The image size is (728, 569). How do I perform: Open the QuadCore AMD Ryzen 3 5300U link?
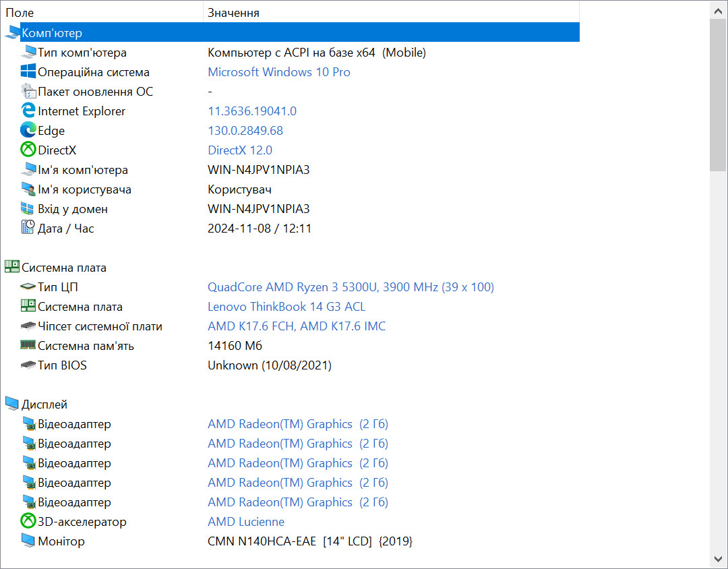[x=351, y=287]
